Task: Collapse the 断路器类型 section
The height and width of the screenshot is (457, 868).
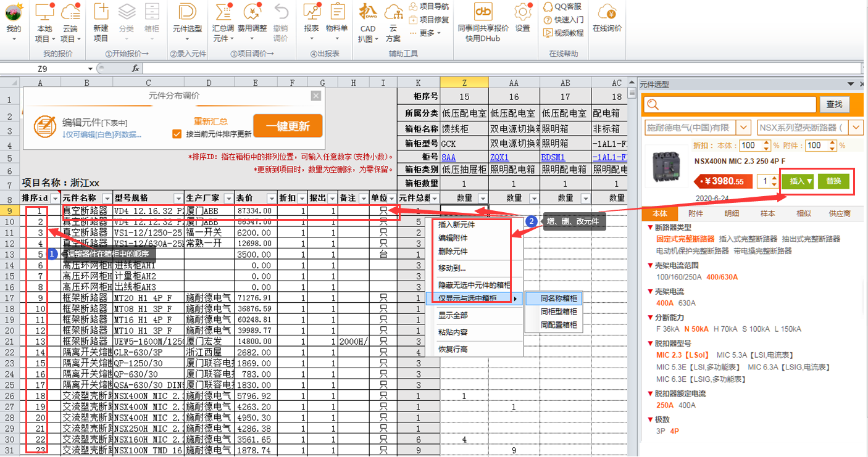Action: (650, 228)
